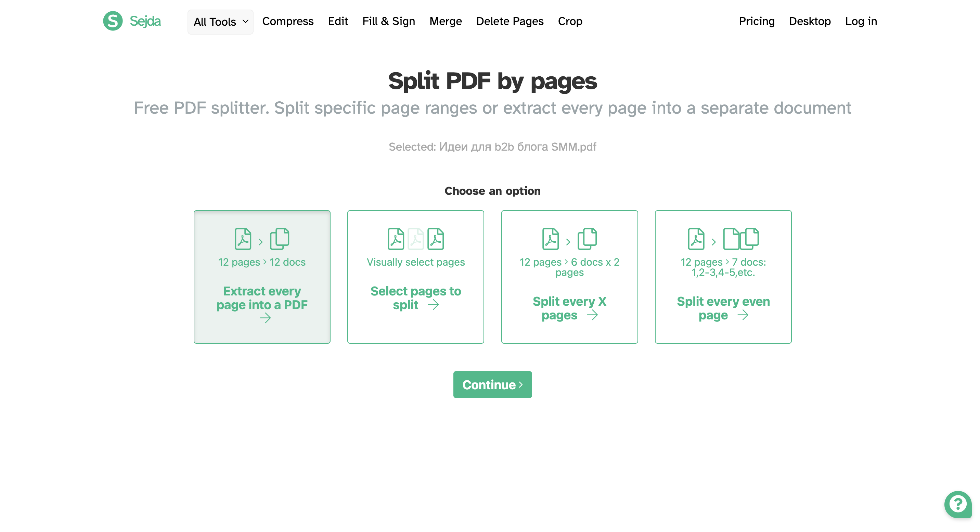
Task: Click the Sejda brand name text
Action: [x=145, y=21]
